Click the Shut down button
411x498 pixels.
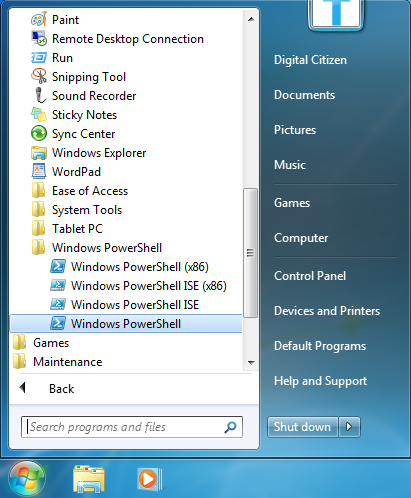[303, 427]
